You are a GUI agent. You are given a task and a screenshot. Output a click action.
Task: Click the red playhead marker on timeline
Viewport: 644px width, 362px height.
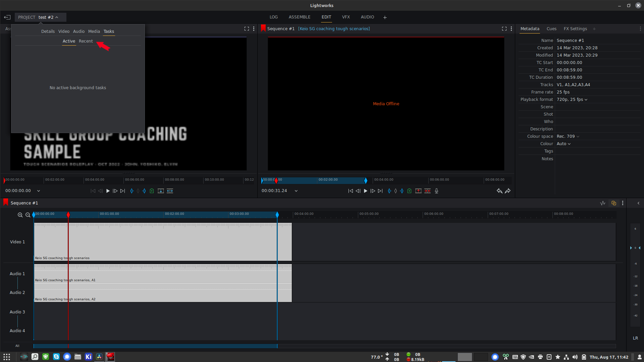[x=68, y=215]
